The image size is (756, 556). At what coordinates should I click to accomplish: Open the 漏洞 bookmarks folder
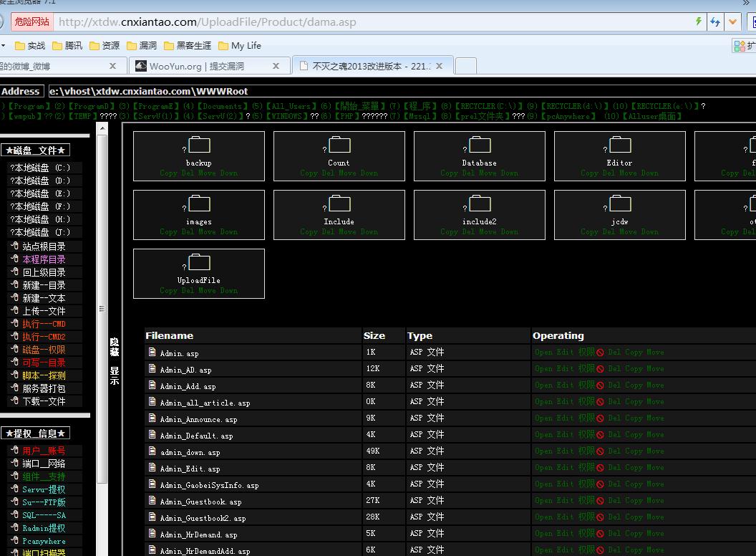click(x=142, y=45)
